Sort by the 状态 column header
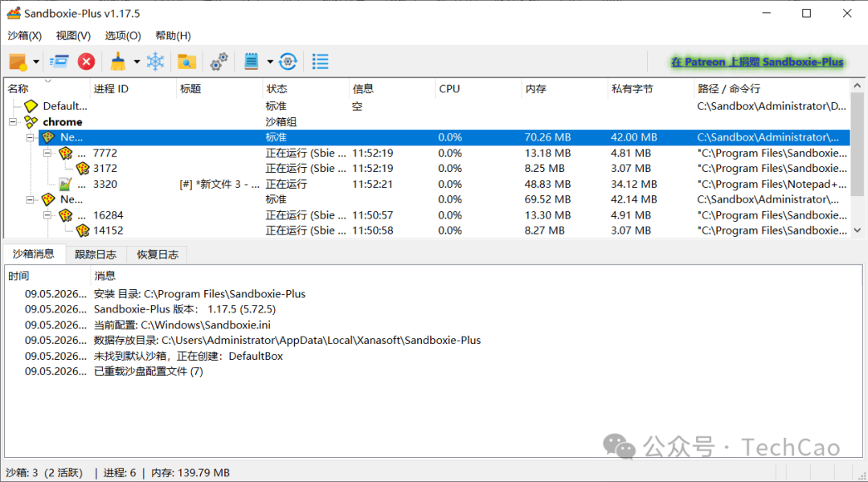 305,88
